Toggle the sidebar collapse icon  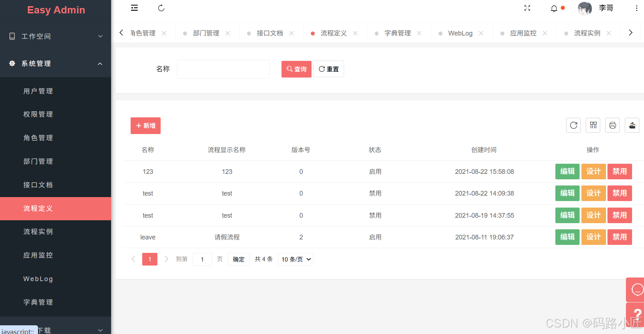pyautogui.click(x=134, y=8)
